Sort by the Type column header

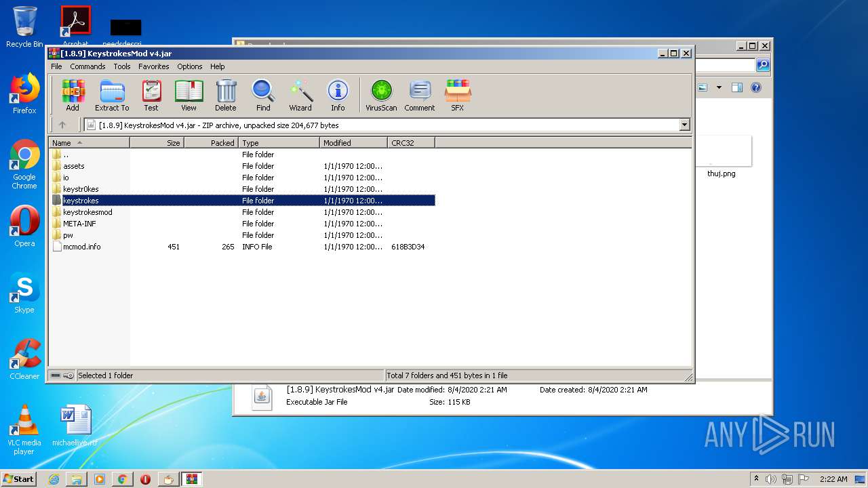click(x=279, y=143)
